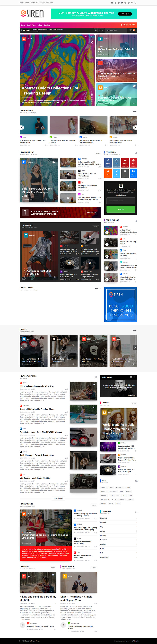Show next news ticker headline
This screenshot has width=157, height=644.
point(102,30)
